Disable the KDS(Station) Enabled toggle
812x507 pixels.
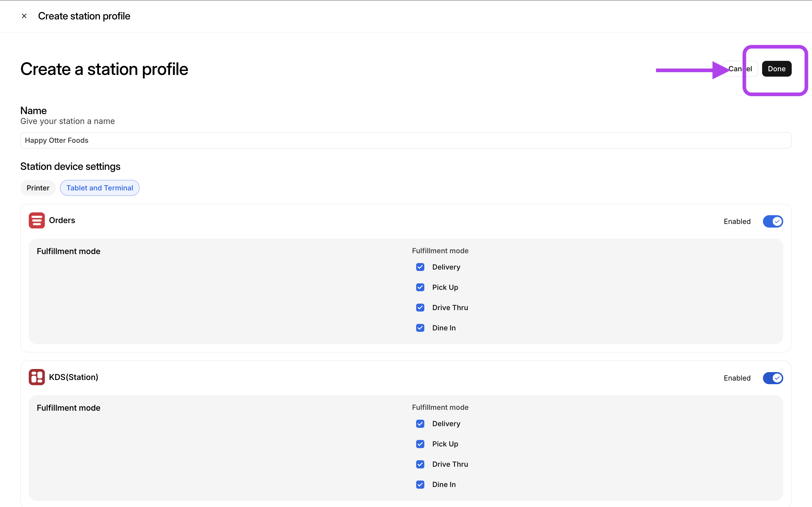click(x=773, y=378)
